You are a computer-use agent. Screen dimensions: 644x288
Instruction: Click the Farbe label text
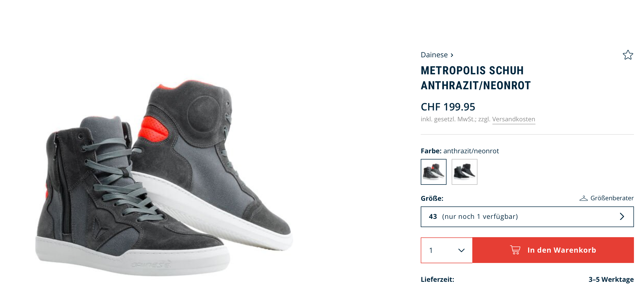click(x=431, y=151)
